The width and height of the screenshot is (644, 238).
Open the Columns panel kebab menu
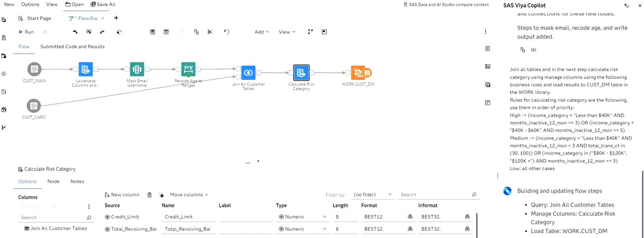[x=89, y=207]
